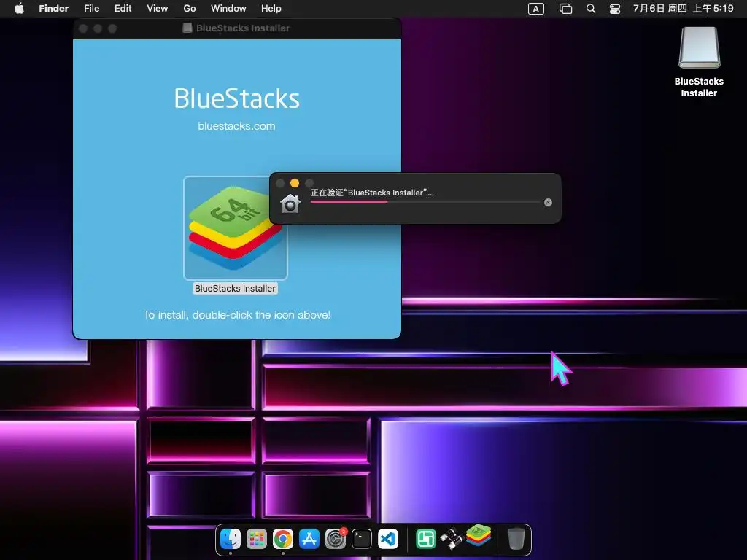Image resolution: width=747 pixels, height=560 pixels.
Task: Open Terminal from the Dock
Action: (x=362, y=539)
